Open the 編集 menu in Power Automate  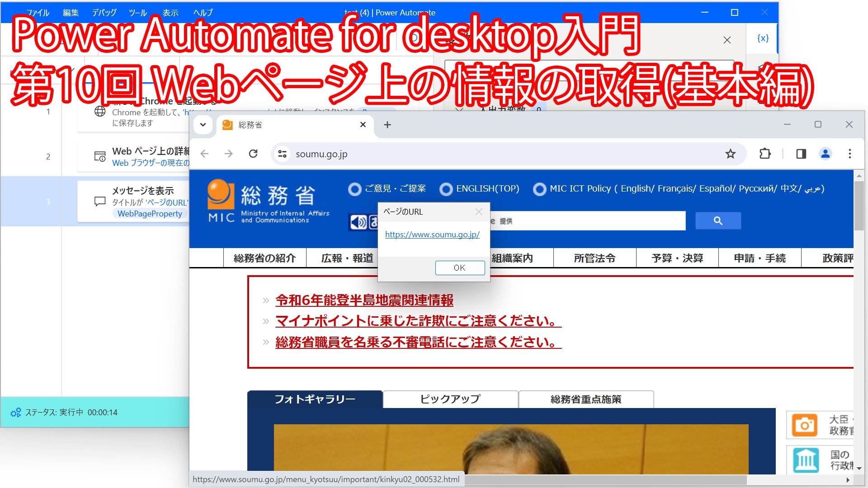pos(71,13)
